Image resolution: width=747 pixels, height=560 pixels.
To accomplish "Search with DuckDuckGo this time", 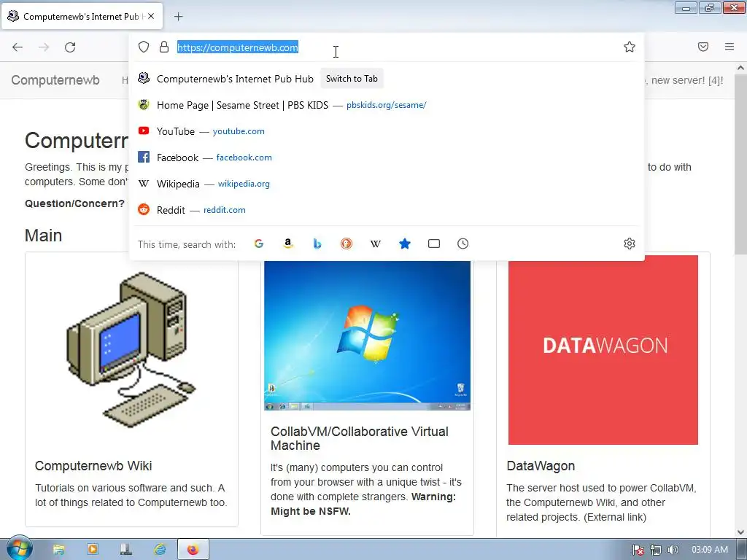I will point(347,244).
